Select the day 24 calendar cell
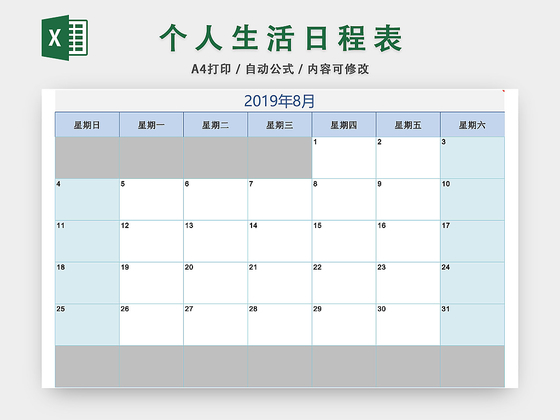Viewport: 560px width, 420px height. pos(472,283)
